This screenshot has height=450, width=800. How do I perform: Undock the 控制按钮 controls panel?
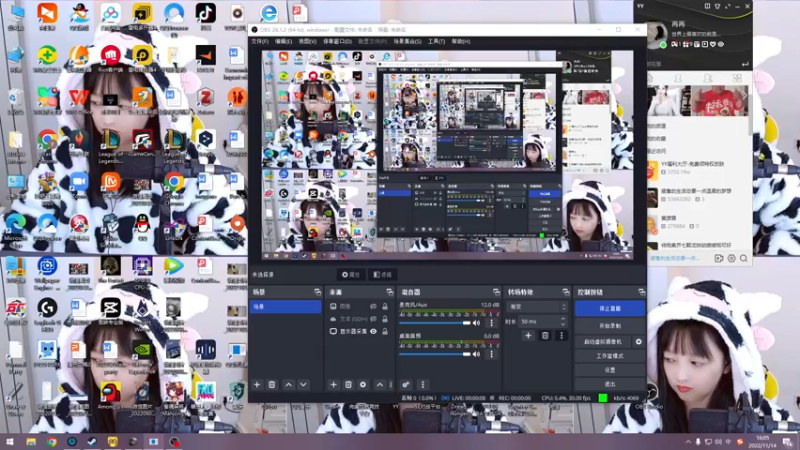(x=641, y=292)
